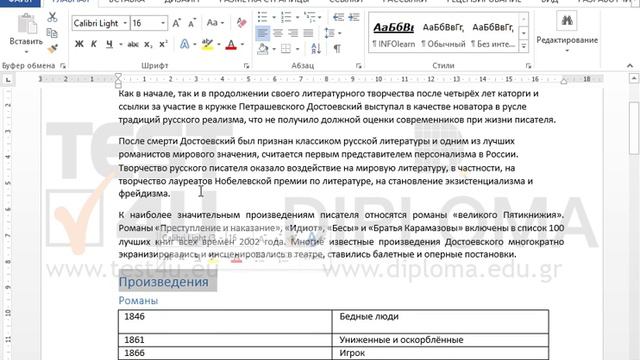Toggle italic (К) formatting

[94, 44]
